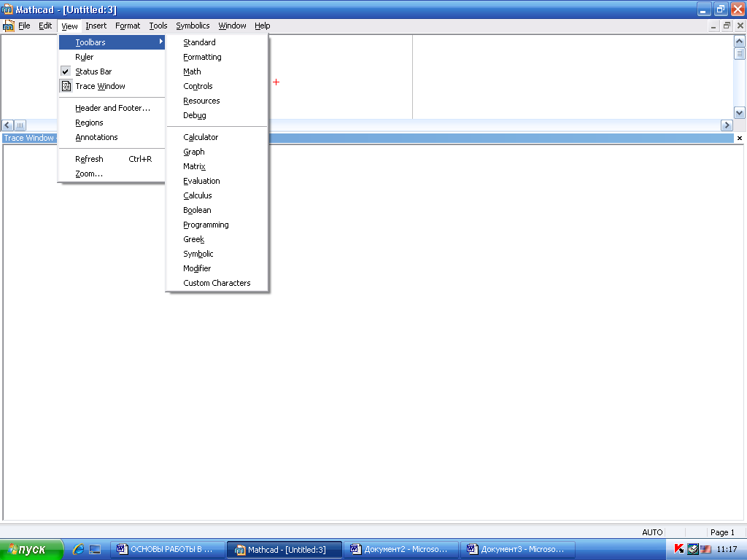Close the open View menu

coord(69,26)
